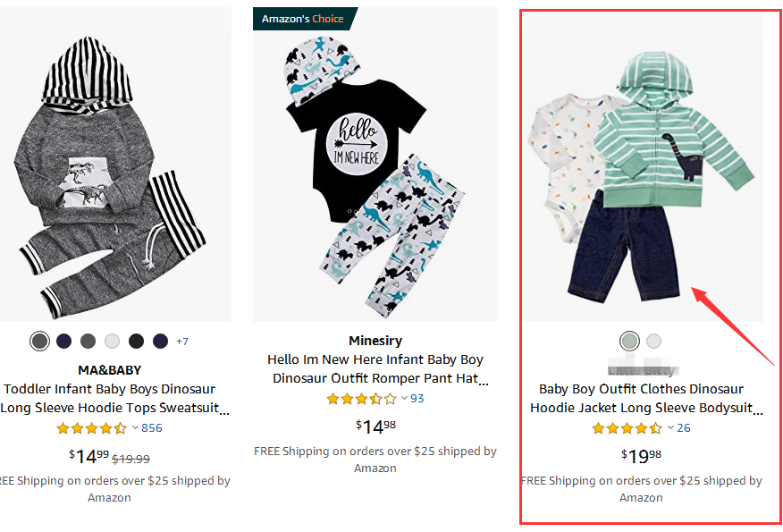Open rating breakdown arrow beside 93
783x532 pixels.
click(x=404, y=399)
